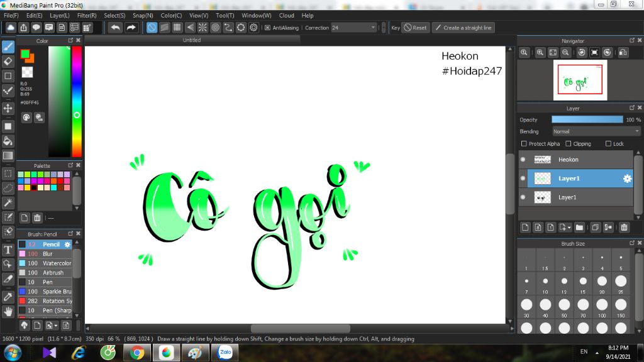Select the Magic Wand tool
This screenshot has height=362, width=644.
click(8, 203)
